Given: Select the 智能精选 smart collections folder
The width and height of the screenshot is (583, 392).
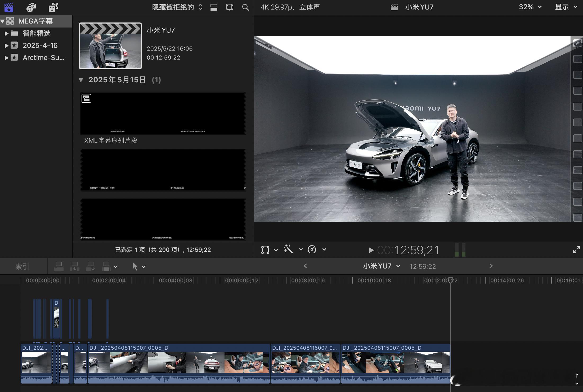Looking at the screenshot, I should click(36, 33).
